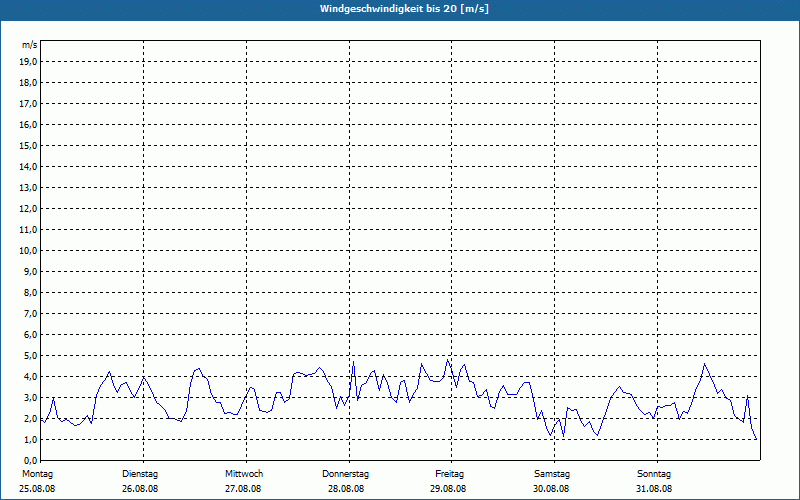Click the chart title Windgeschwindigkeit bis 20 [m/s]
The height and width of the screenshot is (500, 800).
point(404,9)
